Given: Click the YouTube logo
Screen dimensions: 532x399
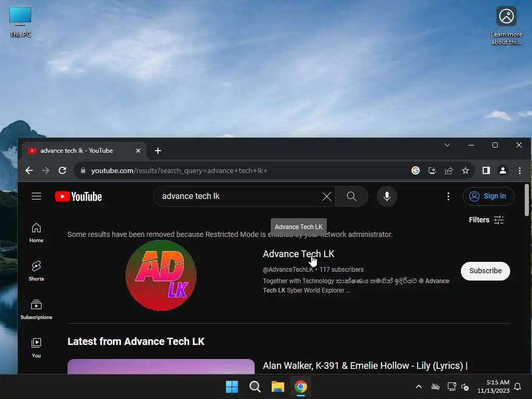Looking at the screenshot, I should pos(78,196).
